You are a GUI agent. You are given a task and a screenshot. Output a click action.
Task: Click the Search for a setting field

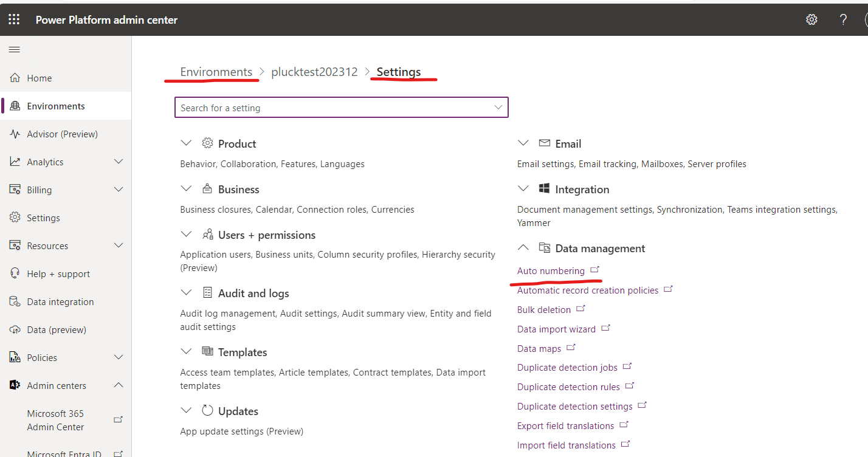pos(341,108)
